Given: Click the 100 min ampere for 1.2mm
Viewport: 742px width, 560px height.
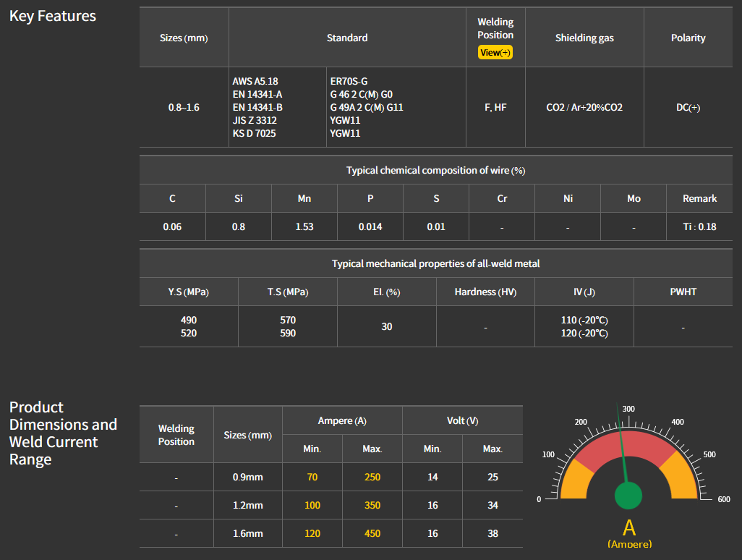Looking at the screenshot, I should coord(312,505).
